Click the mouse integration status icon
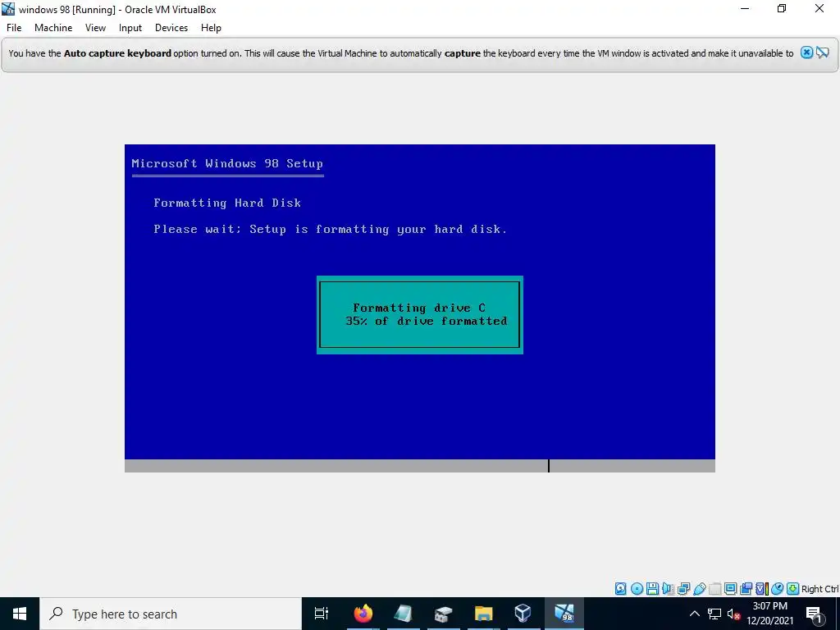 point(777,589)
